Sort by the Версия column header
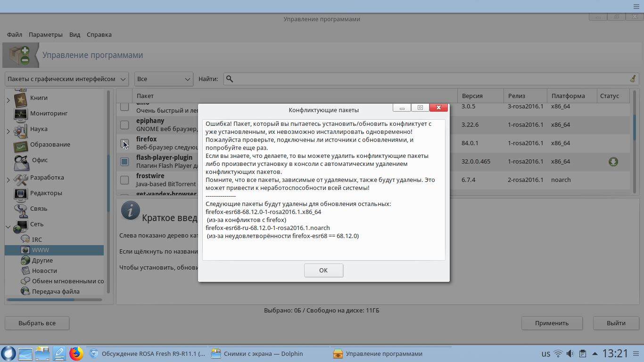 481,96
